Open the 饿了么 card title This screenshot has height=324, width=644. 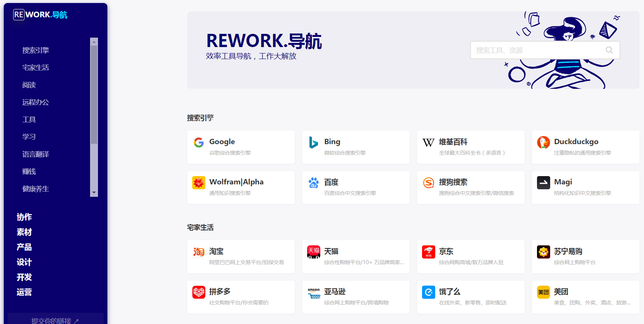click(450, 292)
